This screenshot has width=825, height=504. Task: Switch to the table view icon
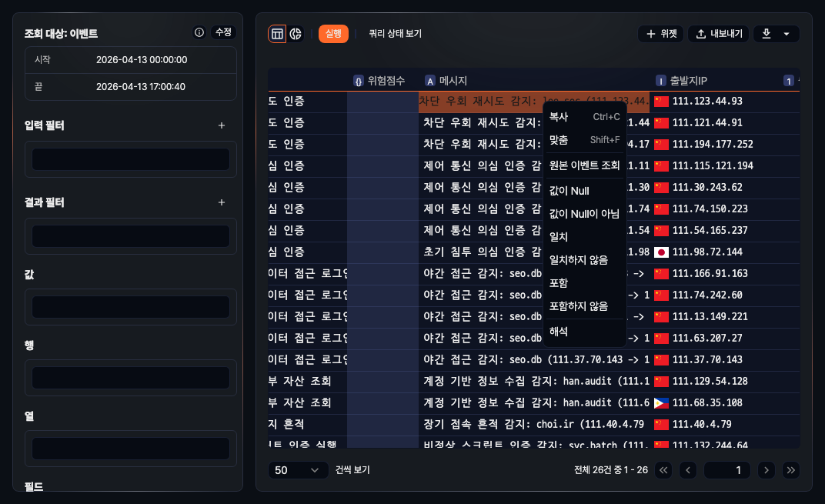(x=277, y=33)
